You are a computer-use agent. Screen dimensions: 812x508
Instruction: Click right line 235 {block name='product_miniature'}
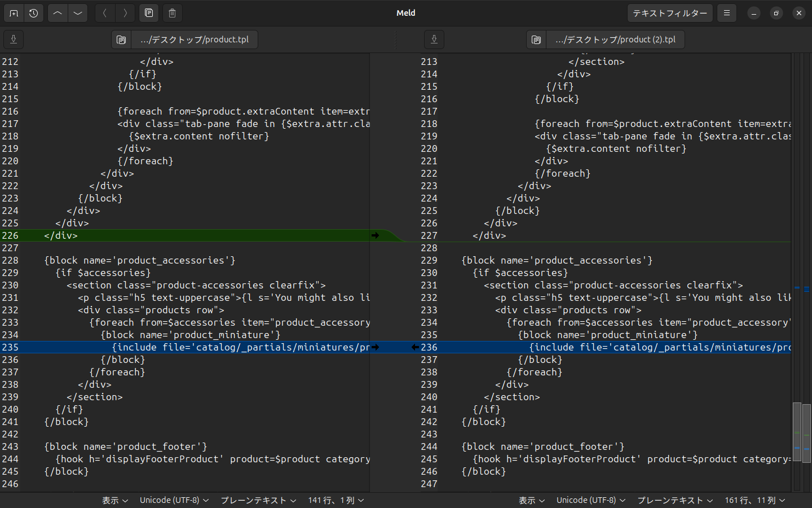(608, 335)
